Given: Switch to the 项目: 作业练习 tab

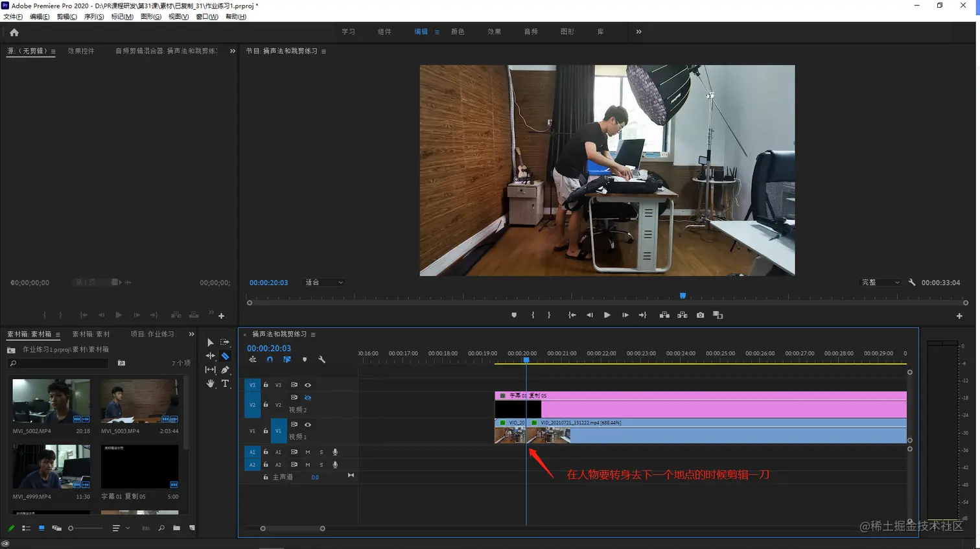Looking at the screenshot, I should [x=152, y=334].
